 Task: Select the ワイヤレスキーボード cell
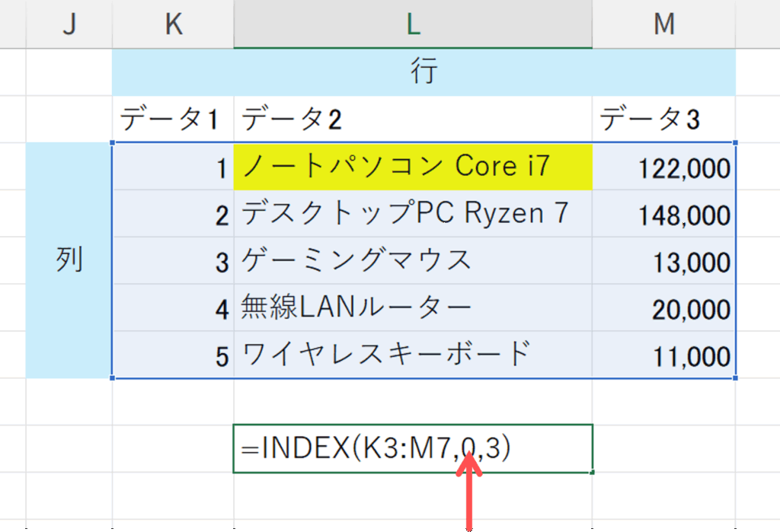(x=412, y=355)
